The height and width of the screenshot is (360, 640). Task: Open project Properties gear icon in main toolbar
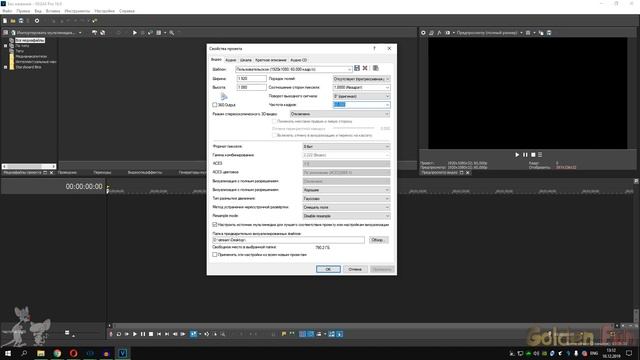[x=37, y=21]
